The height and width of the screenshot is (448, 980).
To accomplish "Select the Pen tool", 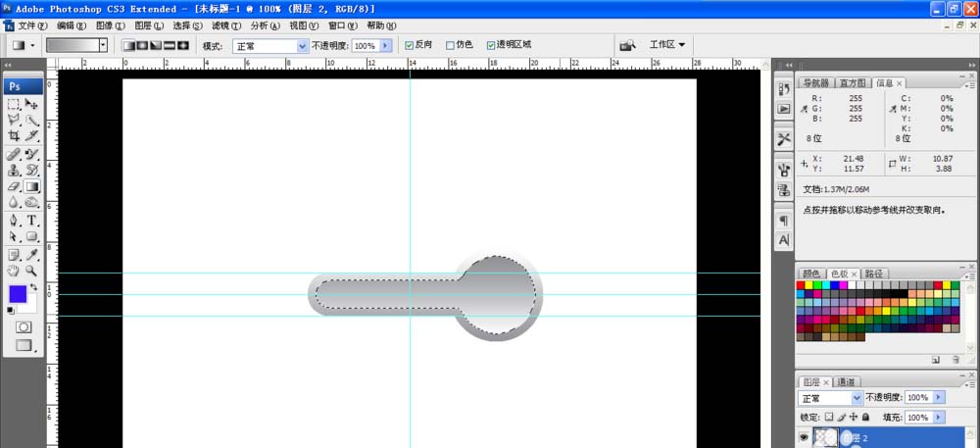I will (x=14, y=221).
